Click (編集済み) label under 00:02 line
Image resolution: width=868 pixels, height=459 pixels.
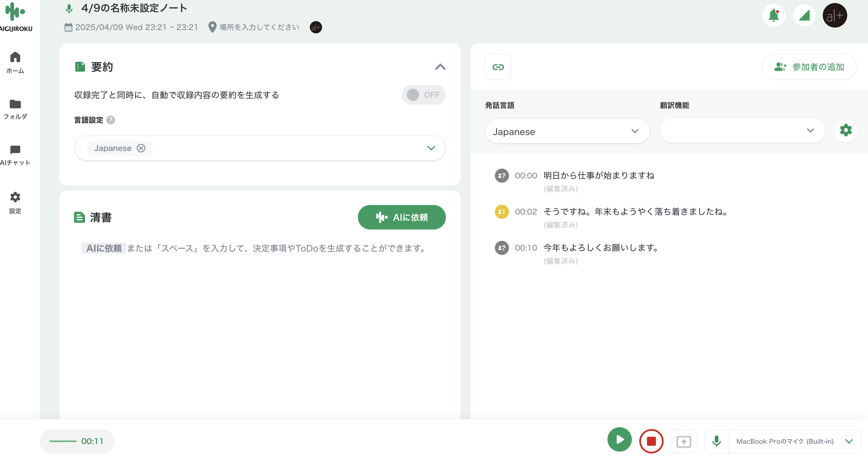[x=561, y=225]
